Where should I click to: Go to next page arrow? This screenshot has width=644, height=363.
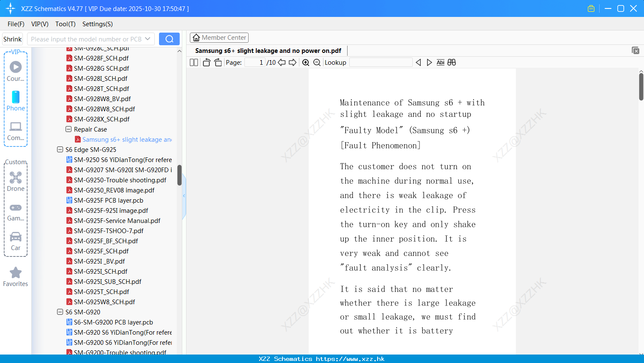(x=293, y=63)
